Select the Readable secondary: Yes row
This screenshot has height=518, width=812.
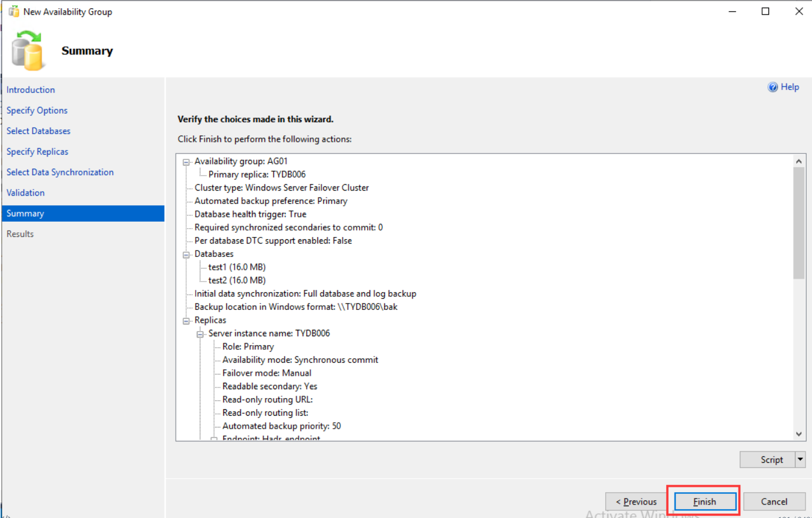click(x=270, y=386)
